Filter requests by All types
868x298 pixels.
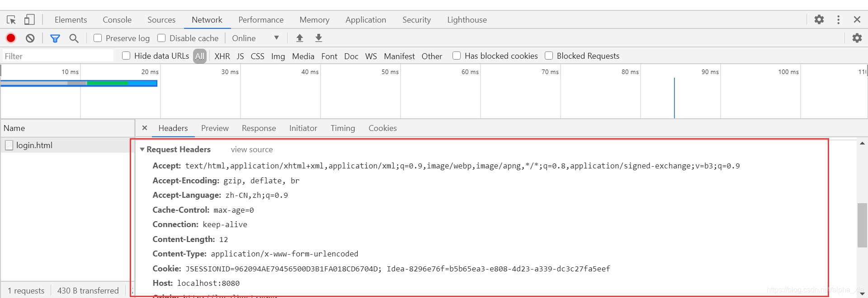[x=200, y=56]
